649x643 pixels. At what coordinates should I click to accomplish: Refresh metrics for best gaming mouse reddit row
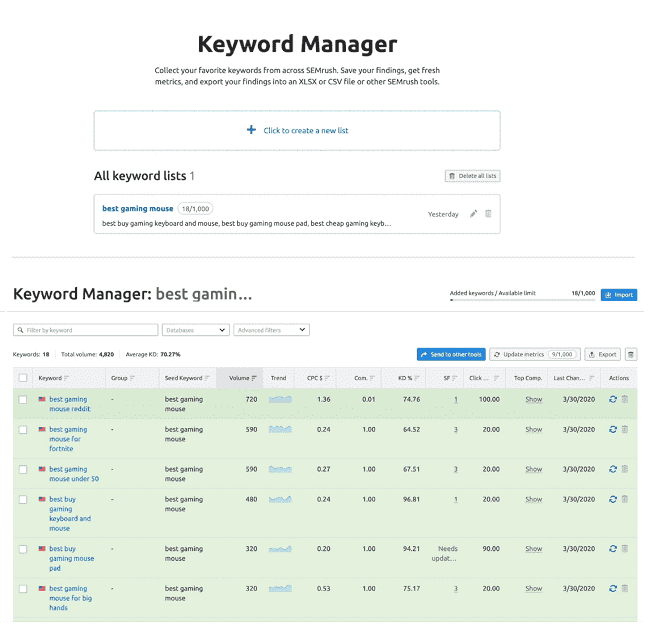(x=613, y=399)
